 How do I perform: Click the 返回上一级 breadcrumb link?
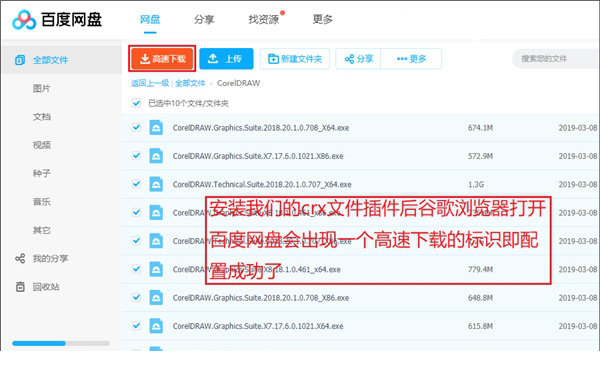tap(150, 83)
